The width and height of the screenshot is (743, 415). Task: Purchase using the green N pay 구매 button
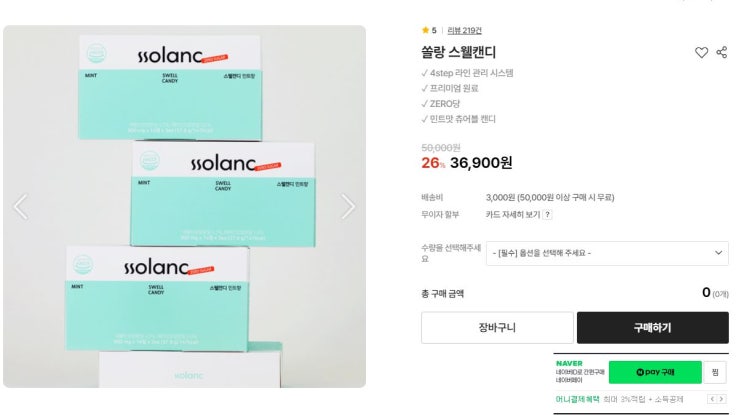point(655,372)
